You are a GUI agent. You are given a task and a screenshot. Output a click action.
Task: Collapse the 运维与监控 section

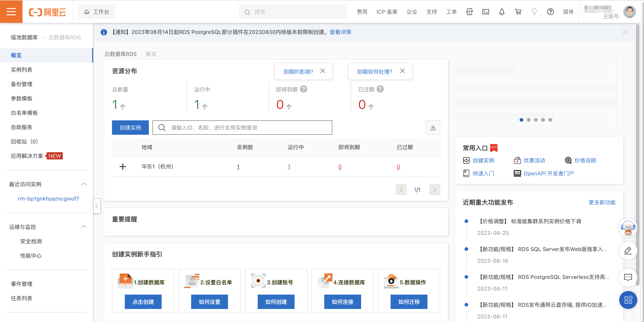(83, 227)
